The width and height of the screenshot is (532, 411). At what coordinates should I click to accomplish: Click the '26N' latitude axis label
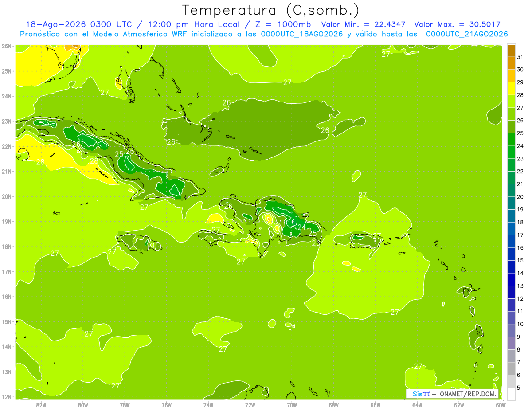6,46
